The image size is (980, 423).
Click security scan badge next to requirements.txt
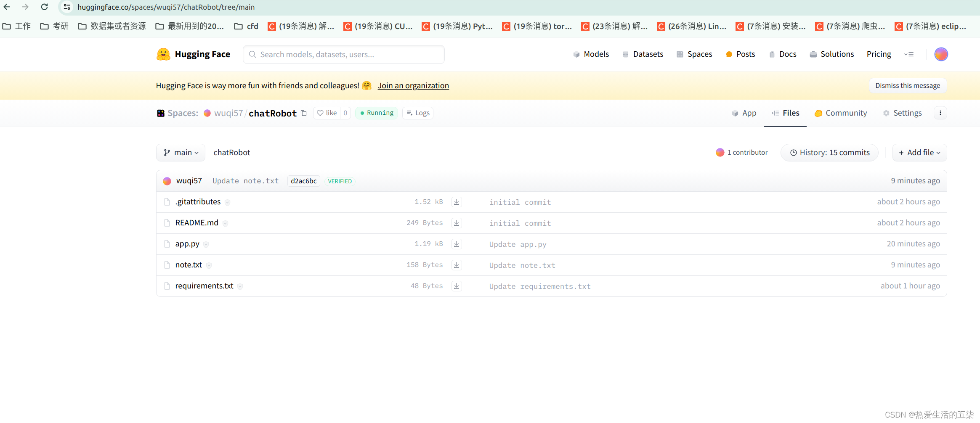pos(240,286)
